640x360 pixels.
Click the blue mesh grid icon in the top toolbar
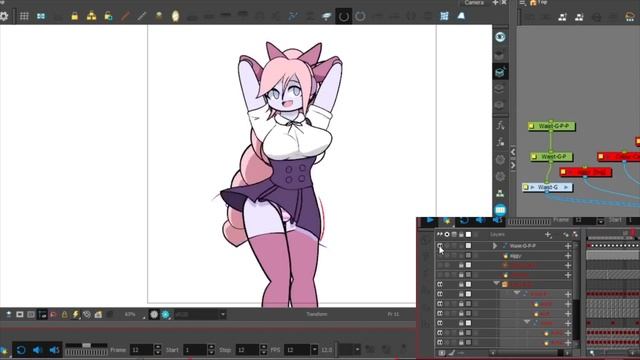coord(444,16)
